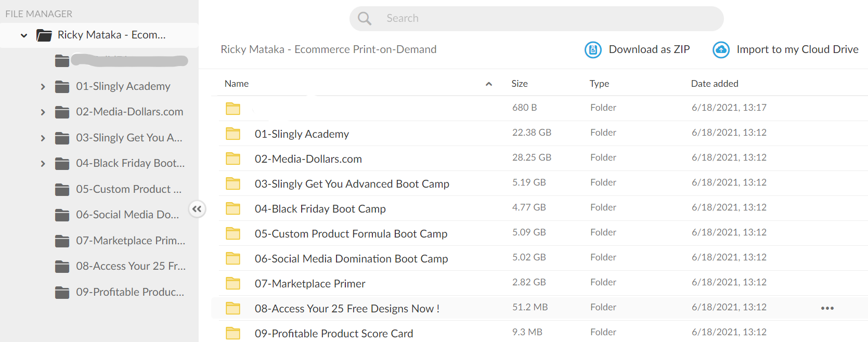Select 09-Profitable Produc... sidebar folder icon
The width and height of the screenshot is (868, 342).
[x=62, y=293]
